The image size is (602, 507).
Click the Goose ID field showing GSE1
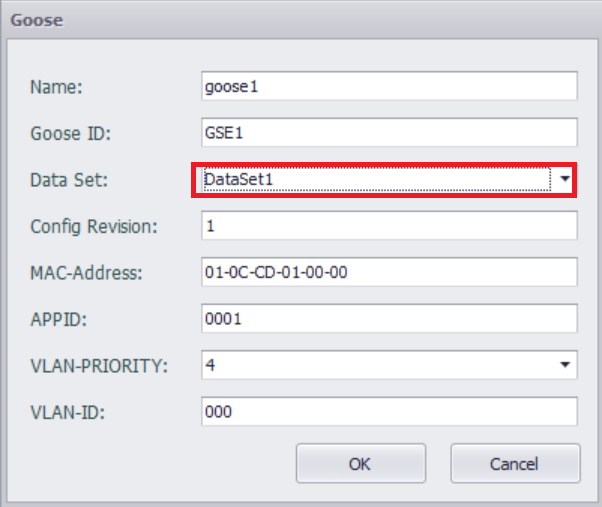click(x=388, y=132)
